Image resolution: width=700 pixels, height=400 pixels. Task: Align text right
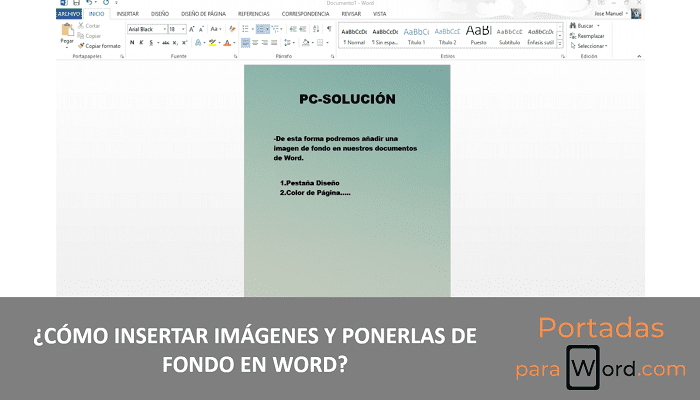(x=264, y=43)
